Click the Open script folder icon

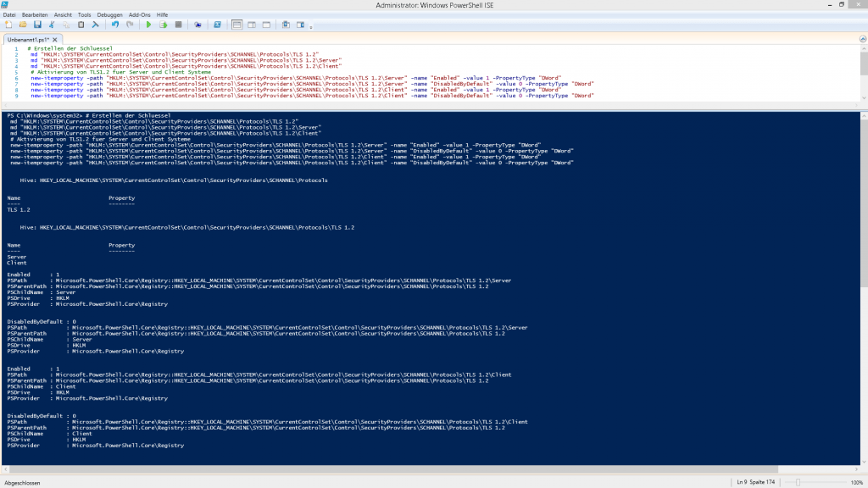coord(23,25)
